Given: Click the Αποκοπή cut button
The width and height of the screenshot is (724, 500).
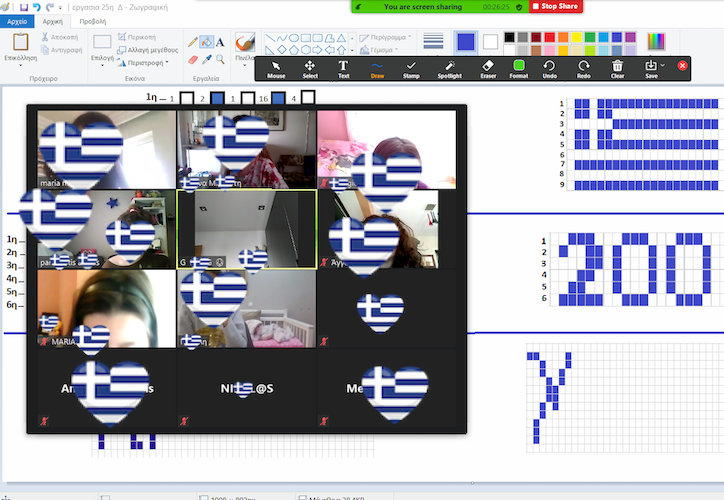Looking at the screenshot, I should tap(60, 37).
